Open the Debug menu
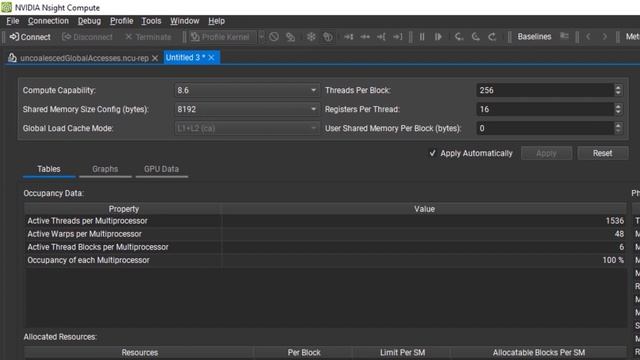The height and width of the screenshot is (360, 640). coord(89,21)
